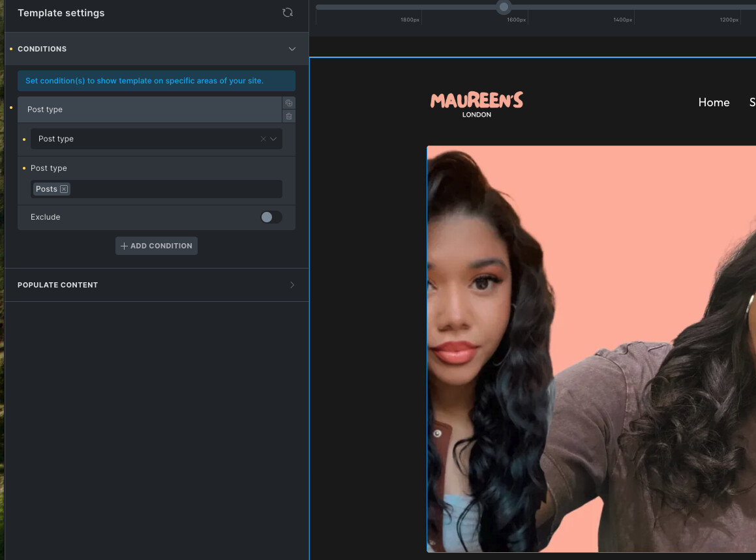Remove the Posts tag
Viewport: 756px width, 560px height.
(x=64, y=189)
